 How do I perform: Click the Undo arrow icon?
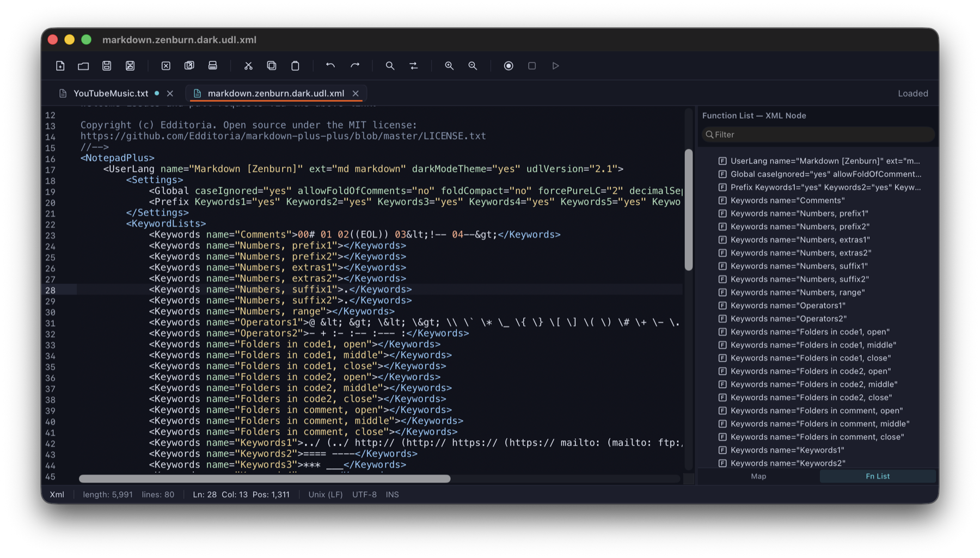[330, 66]
